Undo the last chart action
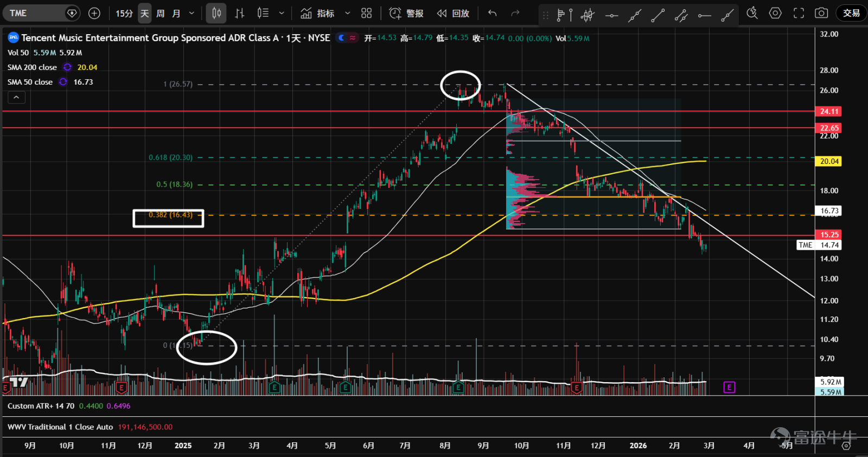Image resolution: width=868 pixels, height=457 pixels. pyautogui.click(x=493, y=13)
